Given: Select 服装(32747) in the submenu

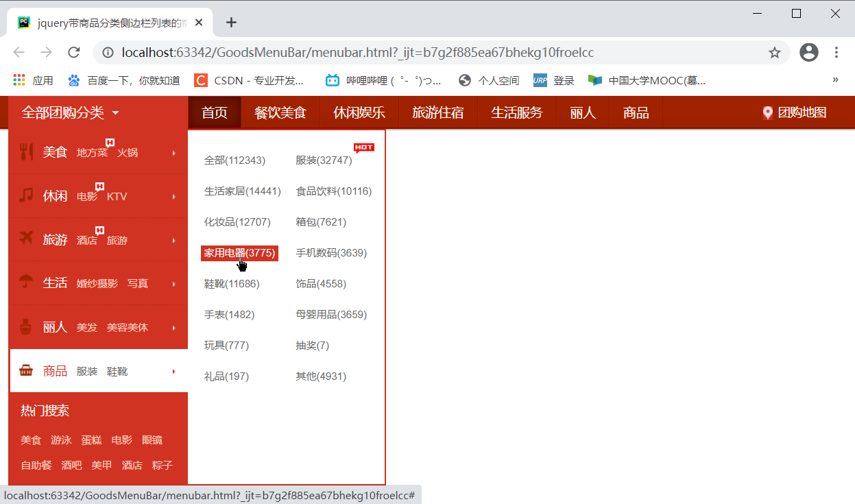Looking at the screenshot, I should (324, 160).
